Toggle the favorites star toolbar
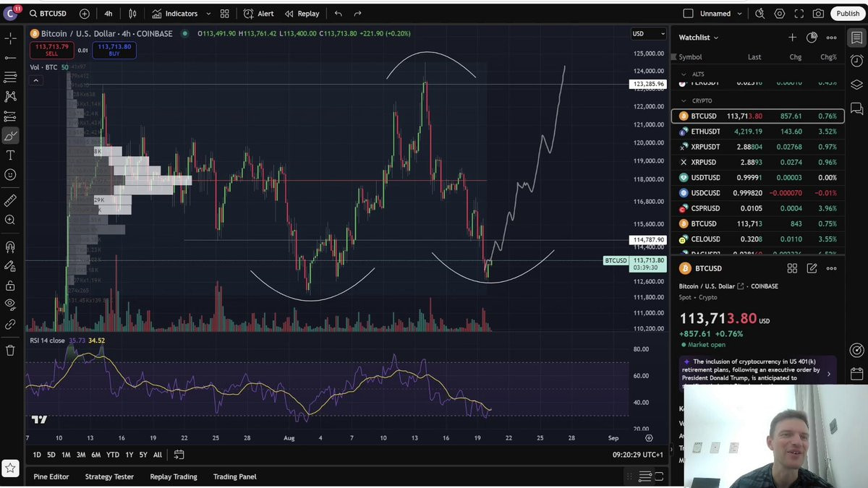The height and width of the screenshot is (488, 868). pos(10,468)
